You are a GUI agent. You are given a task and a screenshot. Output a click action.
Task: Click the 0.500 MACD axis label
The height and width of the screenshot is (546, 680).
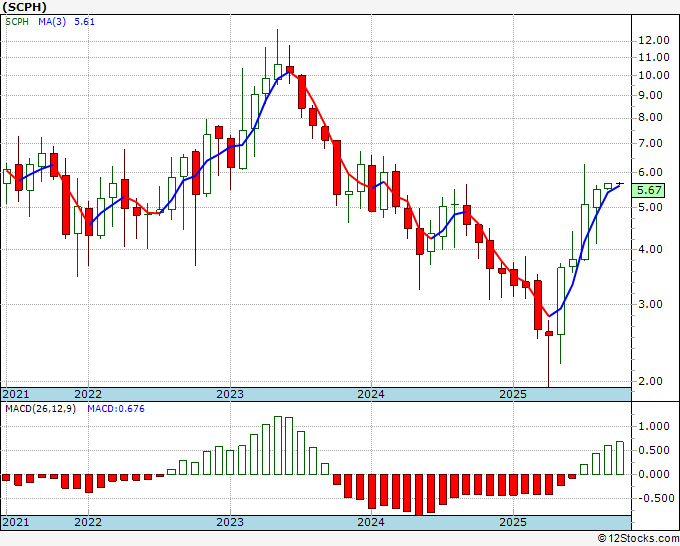[x=654, y=451]
